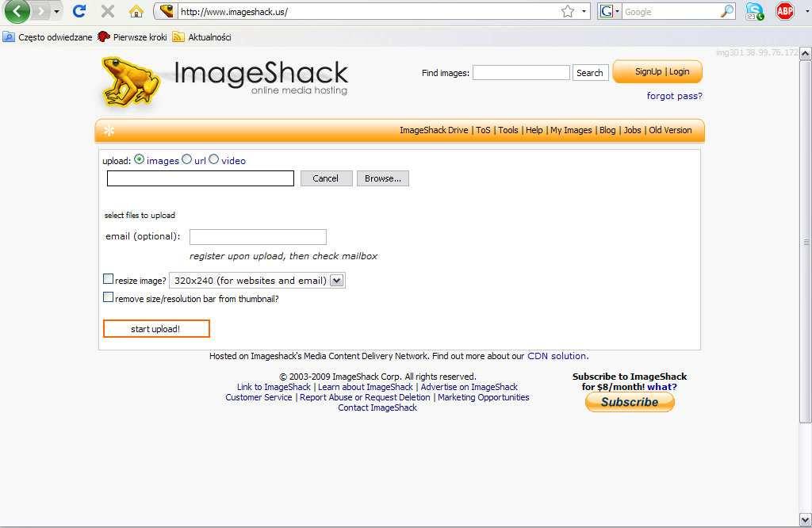Open the Learn about ImageShack link
Image resolution: width=812 pixels, height=528 pixels.
[365, 387]
